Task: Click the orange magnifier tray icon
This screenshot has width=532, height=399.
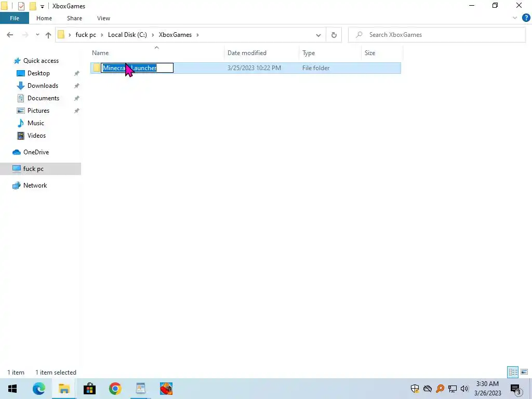Action: pyautogui.click(x=440, y=389)
